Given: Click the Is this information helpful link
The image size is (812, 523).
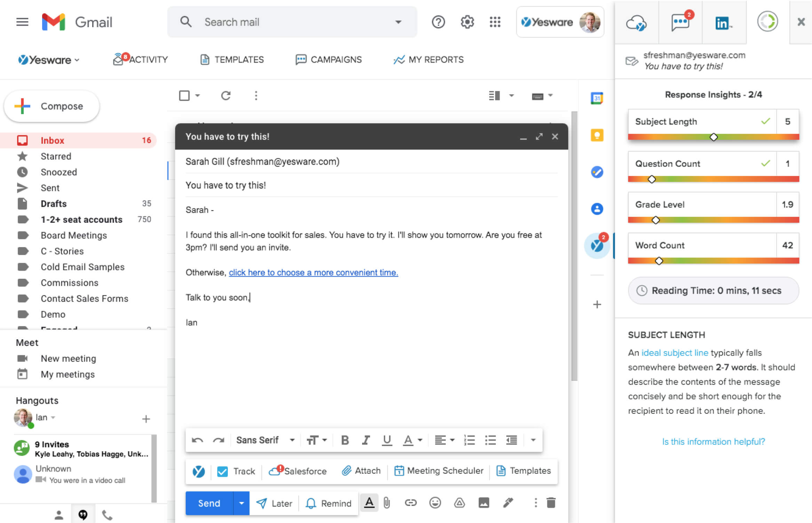Looking at the screenshot, I should coord(713,442).
